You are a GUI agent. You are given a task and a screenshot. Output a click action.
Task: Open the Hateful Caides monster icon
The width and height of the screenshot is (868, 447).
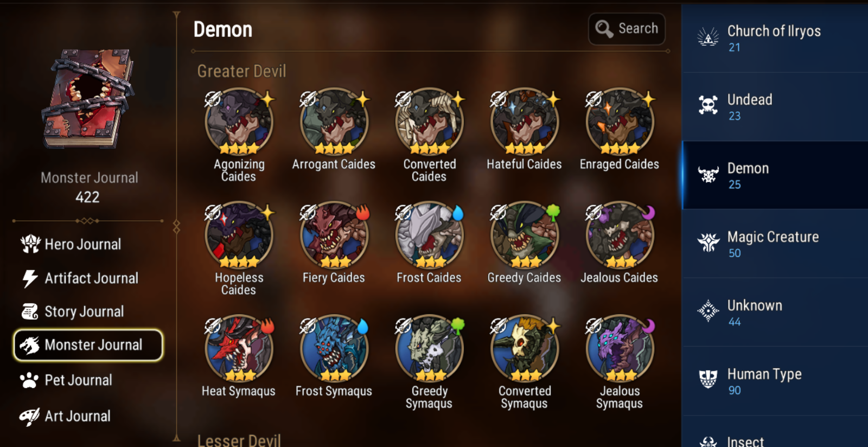(x=525, y=122)
